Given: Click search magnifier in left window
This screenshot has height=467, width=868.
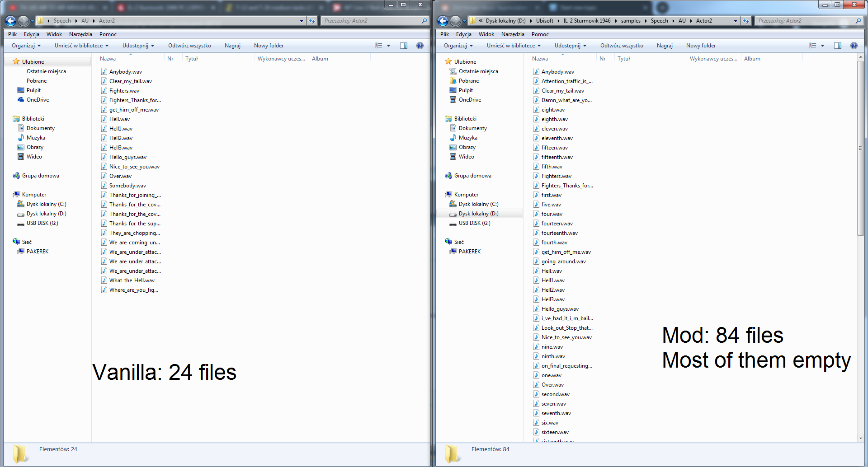Looking at the screenshot, I should 424,21.
